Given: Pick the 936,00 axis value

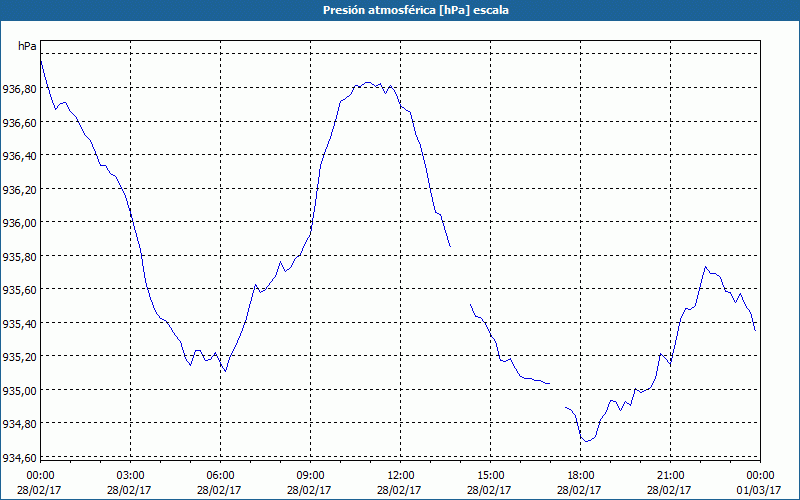Looking at the screenshot, I should point(20,222).
